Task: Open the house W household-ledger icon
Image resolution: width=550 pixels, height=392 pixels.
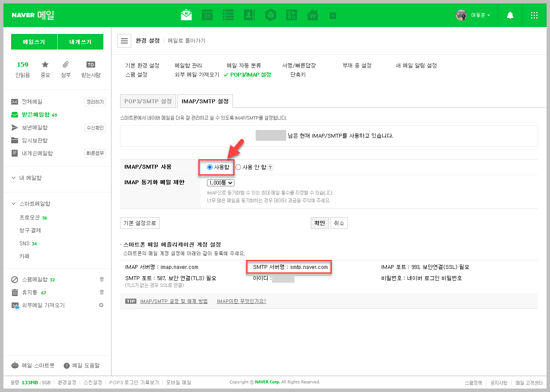Action: [312, 15]
